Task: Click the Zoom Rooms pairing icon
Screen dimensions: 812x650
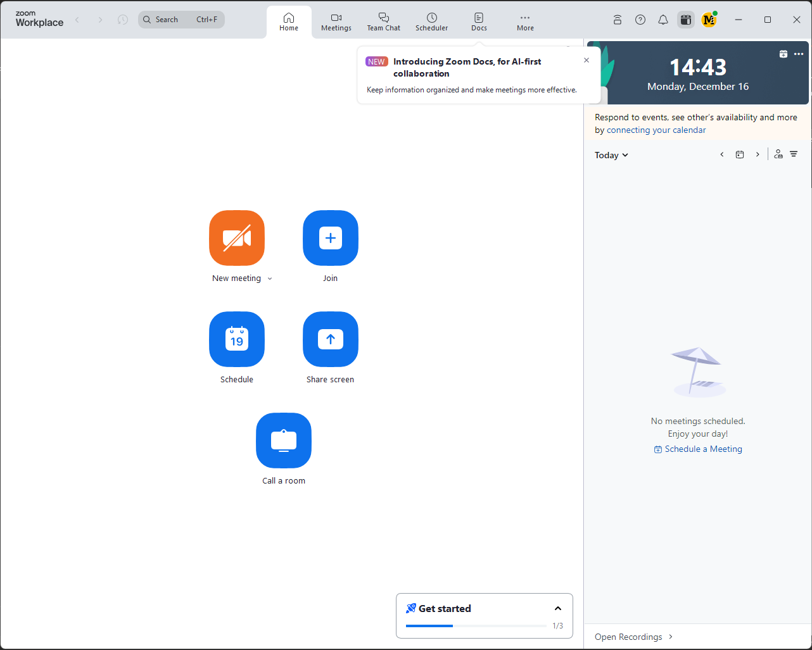Action: [x=618, y=20]
